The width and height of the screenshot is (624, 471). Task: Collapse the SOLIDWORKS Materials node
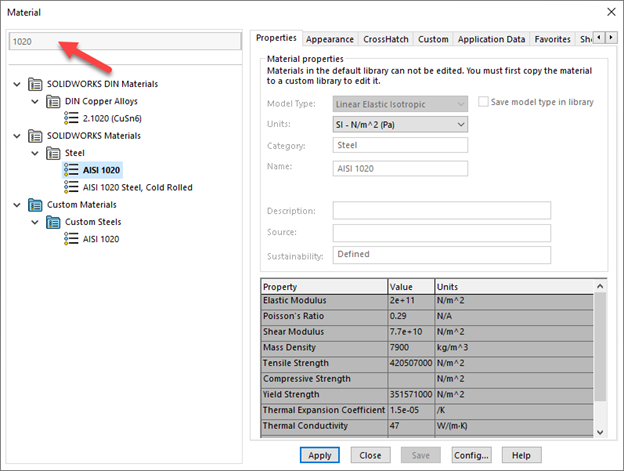tap(17, 136)
